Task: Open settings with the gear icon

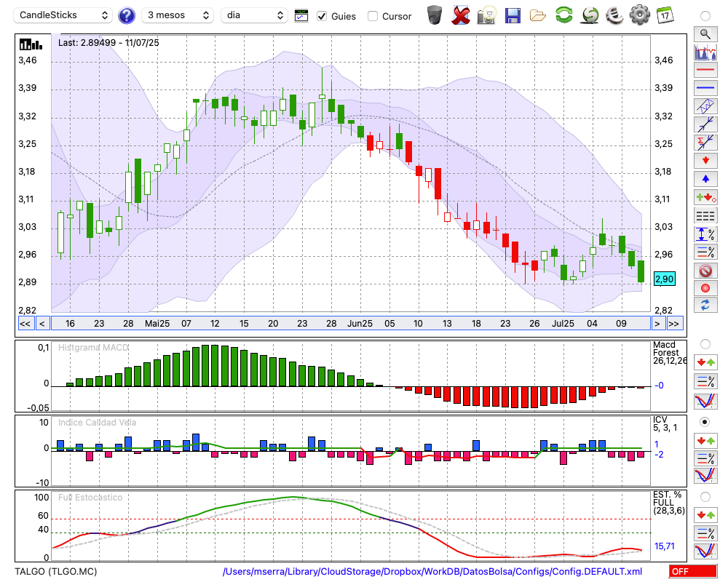Action: click(640, 15)
